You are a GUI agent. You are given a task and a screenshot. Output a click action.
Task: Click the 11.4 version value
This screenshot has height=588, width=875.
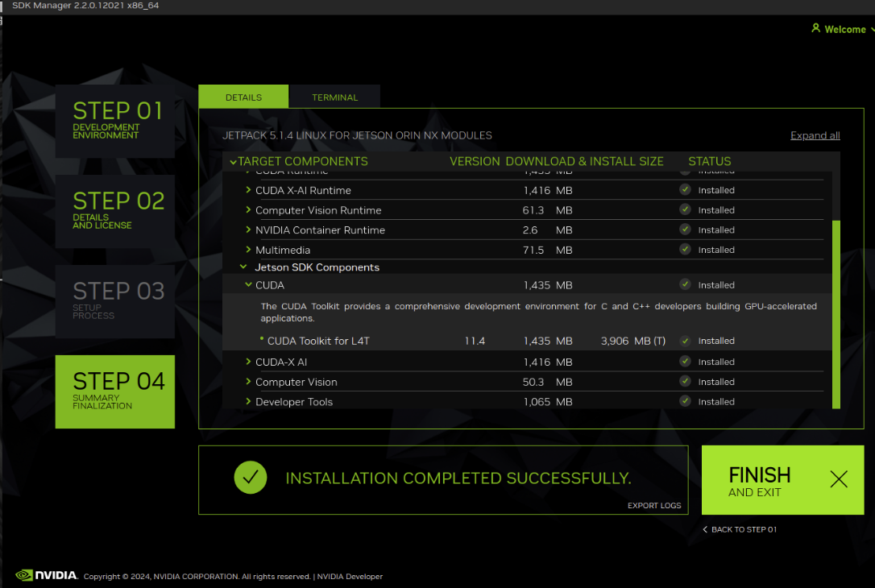[475, 341]
